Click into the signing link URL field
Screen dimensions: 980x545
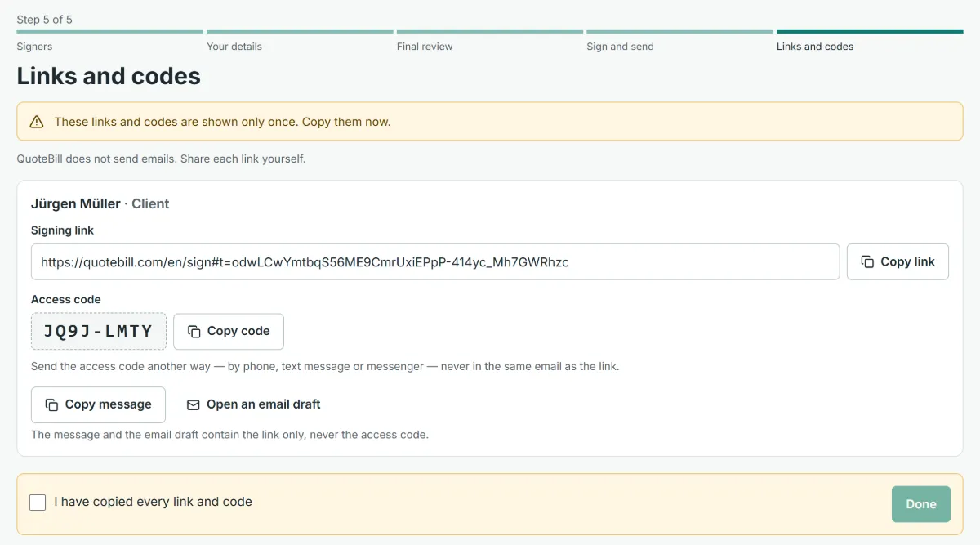click(x=435, y=261)
